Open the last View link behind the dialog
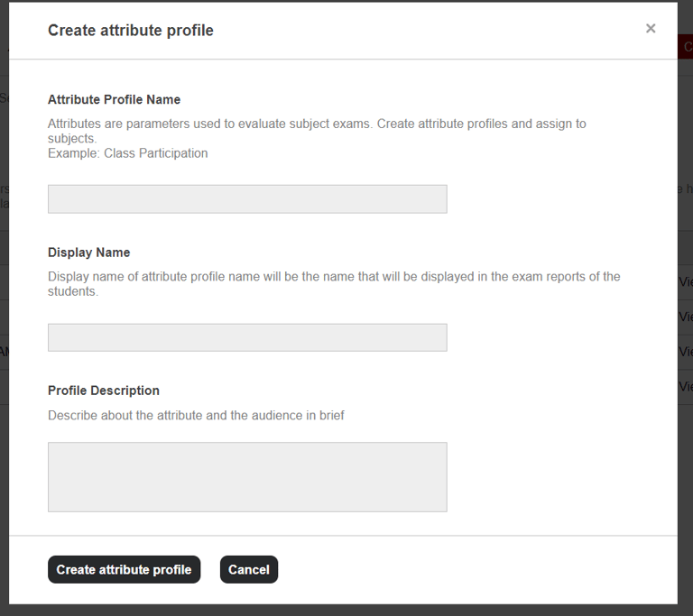Viewport: 693px width, 616px height. 685,387
